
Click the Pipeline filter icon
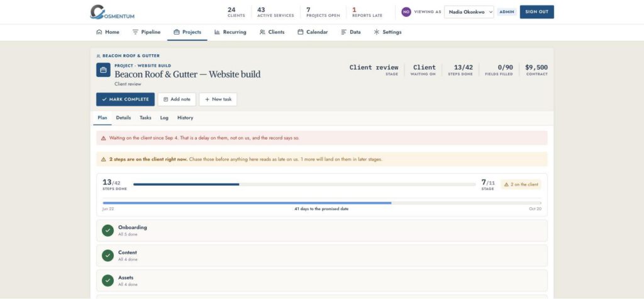(x=135, y=32)
